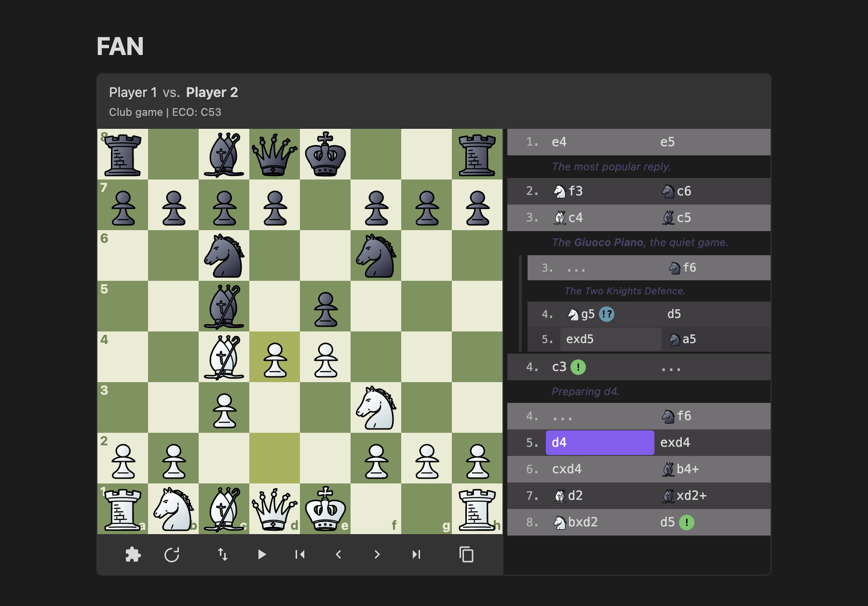Viewport: 868px width, 606px height.
Task: Click the puzzle piece icon below the board
Action: tap(133, 554)
